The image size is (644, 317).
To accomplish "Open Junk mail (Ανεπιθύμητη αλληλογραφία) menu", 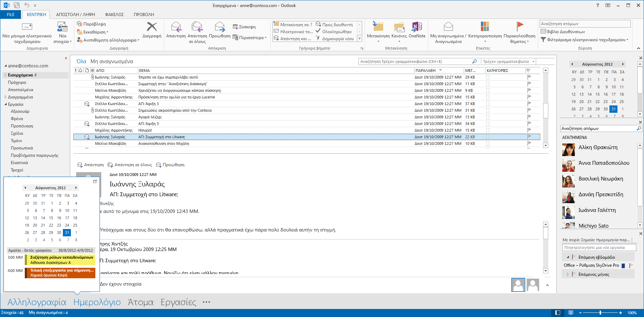I will coord(108,40).
